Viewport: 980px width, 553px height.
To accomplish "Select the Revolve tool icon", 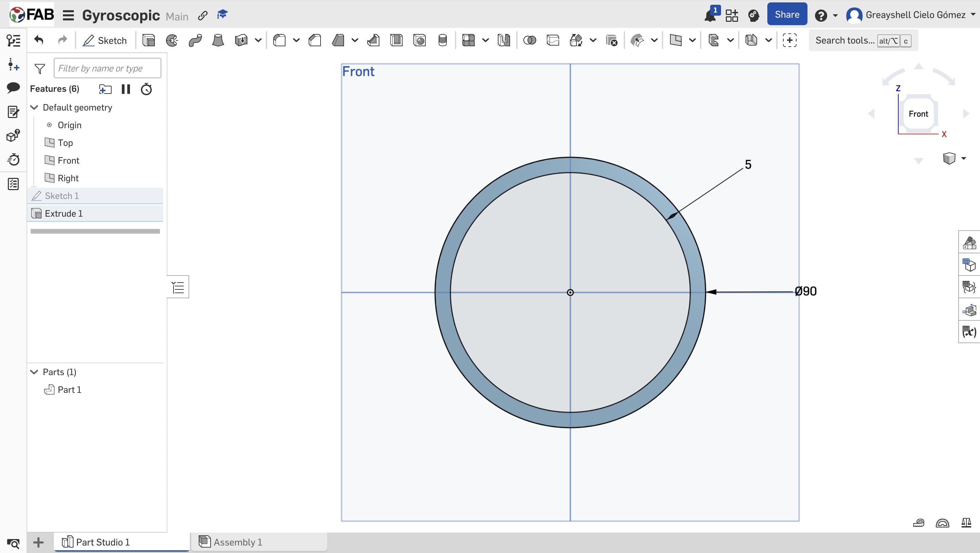I will 172,40.
